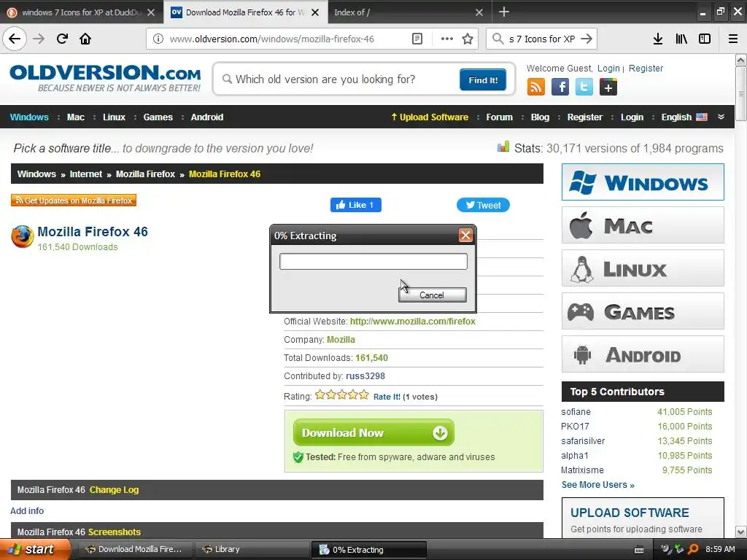
Task: Open the Facebook social icon
Action: point(560,87)
